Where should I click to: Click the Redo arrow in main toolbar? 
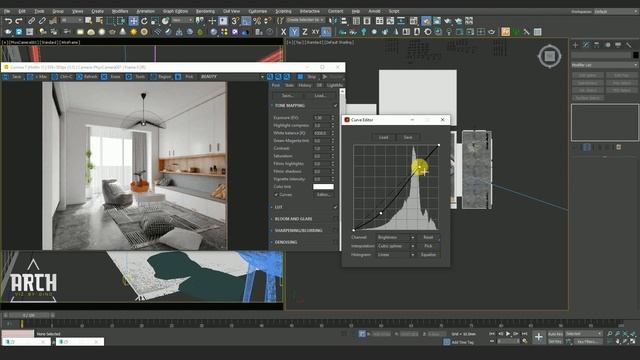click(x=19, y=20)
